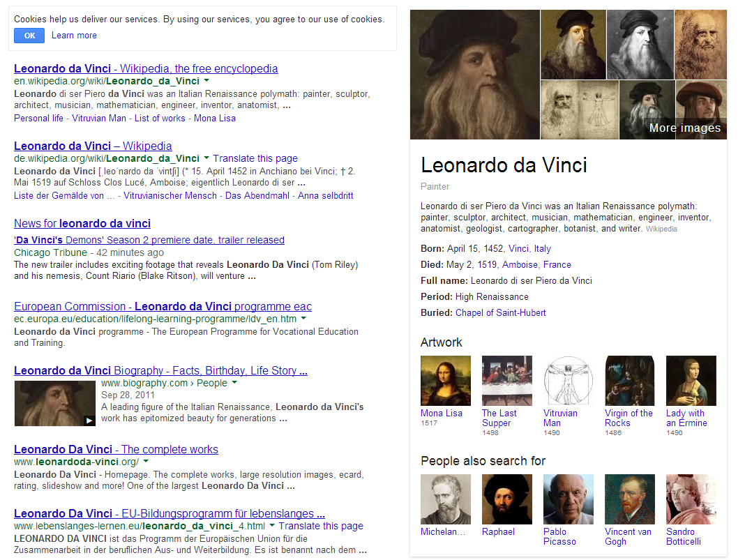Open the Chapel of Saint-Hubert link
The image size is (745, 560).
pos(501,312)
